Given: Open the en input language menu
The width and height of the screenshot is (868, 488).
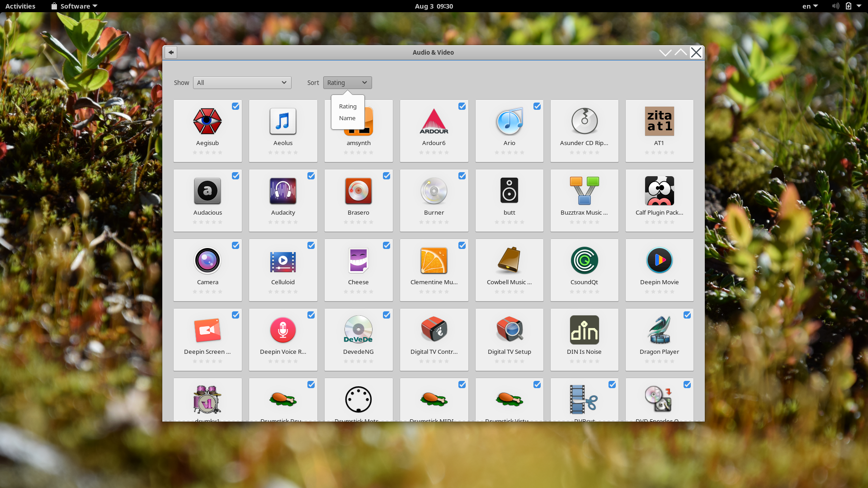Looking at the screenshot, I should point(810,6).
